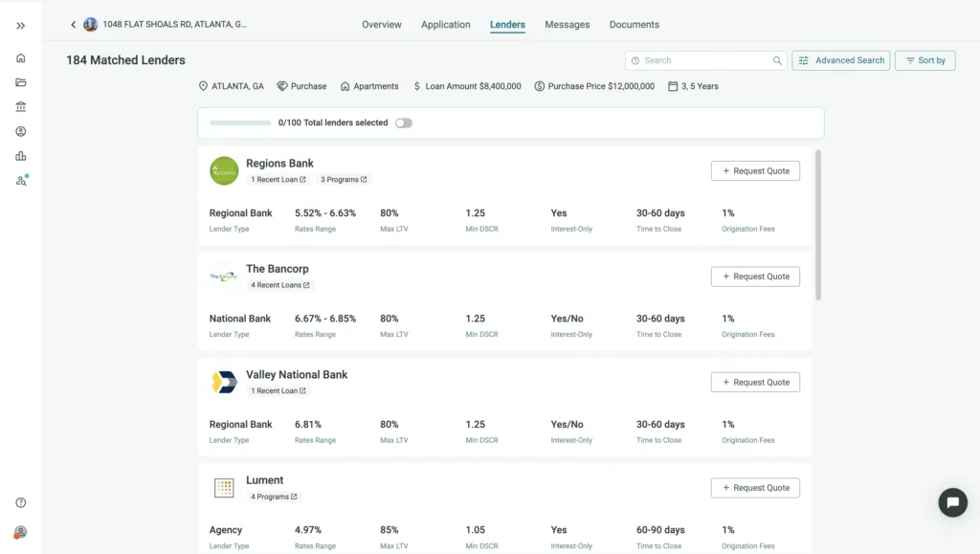
Task: Open The Bancorp 4 Recent Loans link
Action: (279, 285)
